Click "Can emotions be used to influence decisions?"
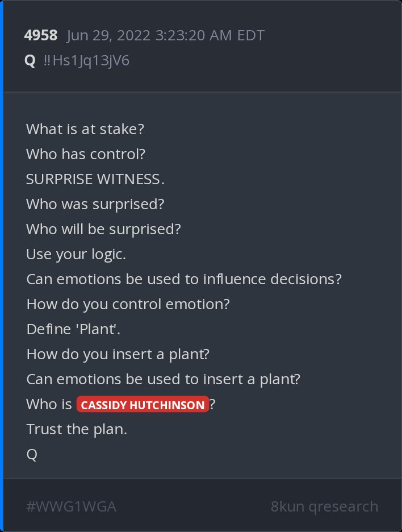 click(x=184, y=279)
